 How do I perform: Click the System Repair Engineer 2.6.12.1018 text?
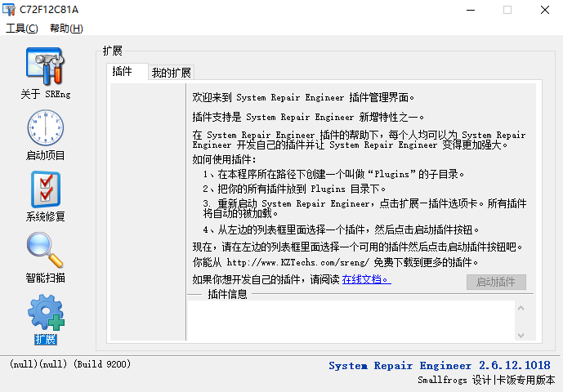[x=440, y=365]
